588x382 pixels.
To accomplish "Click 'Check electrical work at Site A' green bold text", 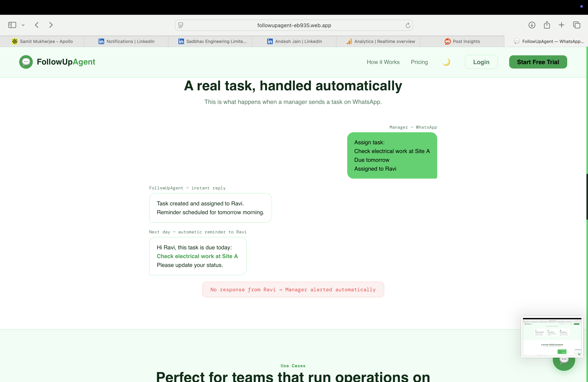I will tap(197, 256).
